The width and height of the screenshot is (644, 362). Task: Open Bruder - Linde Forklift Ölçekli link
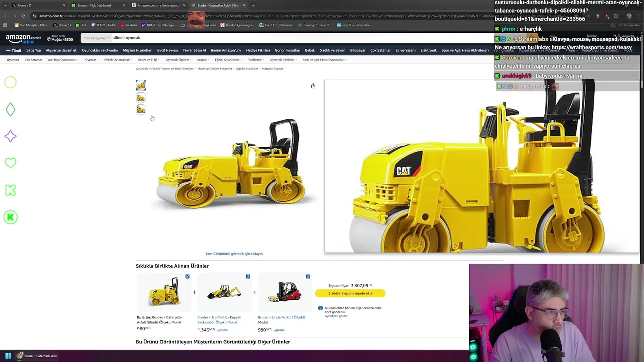click(x=281, y=320)
